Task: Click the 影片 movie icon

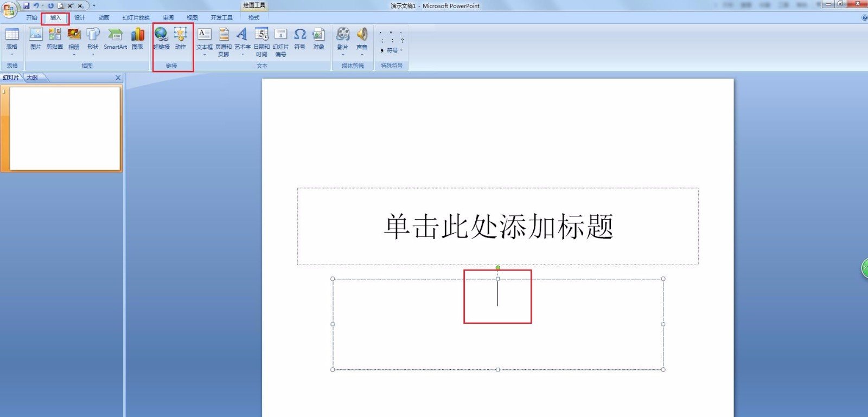Action: pyautogui.click(x=343, y=34)
